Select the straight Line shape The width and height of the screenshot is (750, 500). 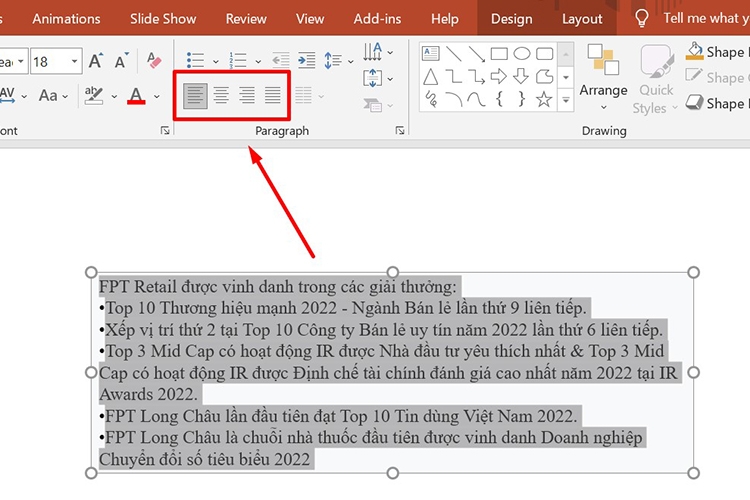coord(453,54)
